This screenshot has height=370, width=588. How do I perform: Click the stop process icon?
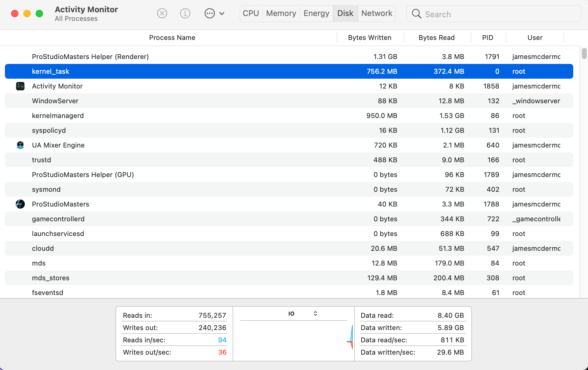(162, 14)
